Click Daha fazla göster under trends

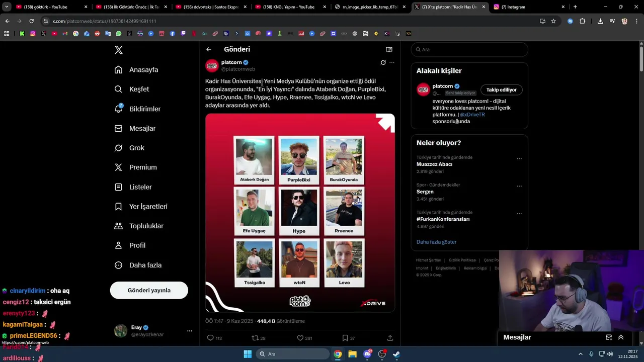[x=436, y=242]
